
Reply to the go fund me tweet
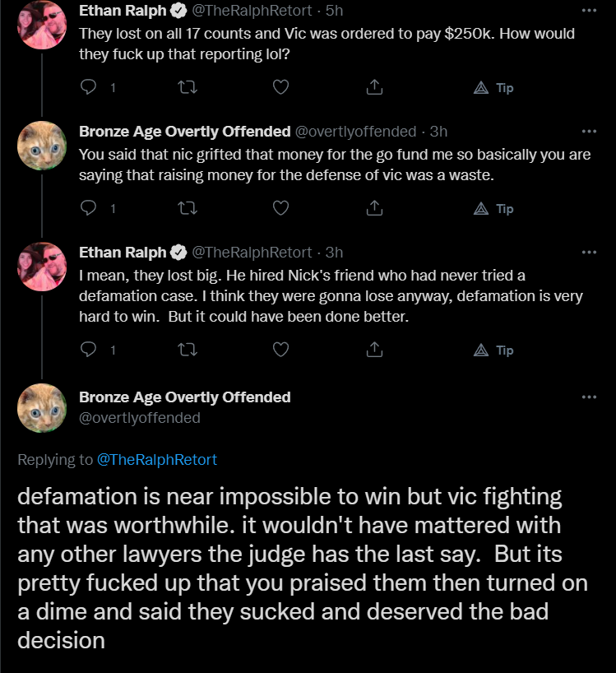[x=88, y=208]
